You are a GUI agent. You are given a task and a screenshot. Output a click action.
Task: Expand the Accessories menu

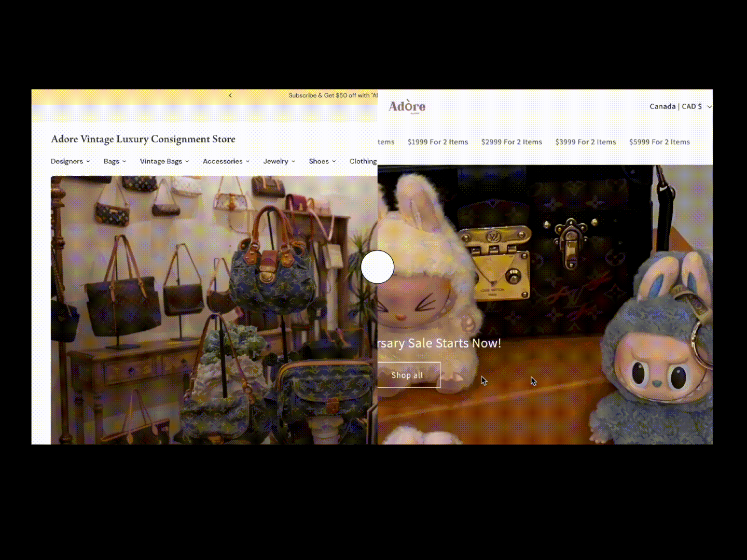(x=226, y=161)
